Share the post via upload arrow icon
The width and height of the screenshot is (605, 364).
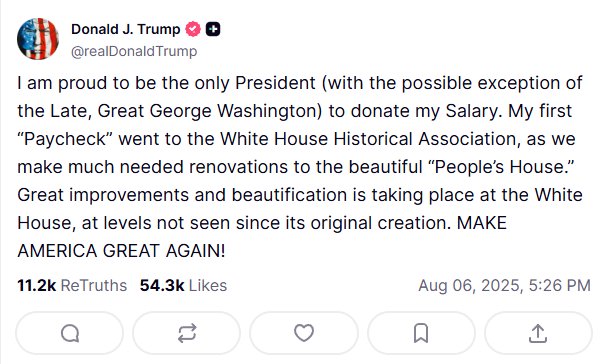(538, 333)
